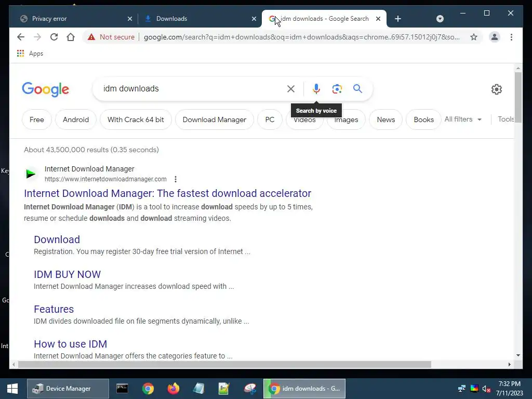Image resolution: width=532 pixels, height=399 pixels.
Task: Open the Snipping Tool taskbar icon
Action: [250, 389]
